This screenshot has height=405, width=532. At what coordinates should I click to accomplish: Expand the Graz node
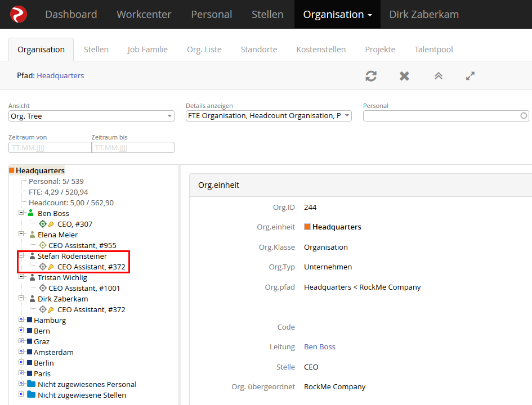pos(21,341)
